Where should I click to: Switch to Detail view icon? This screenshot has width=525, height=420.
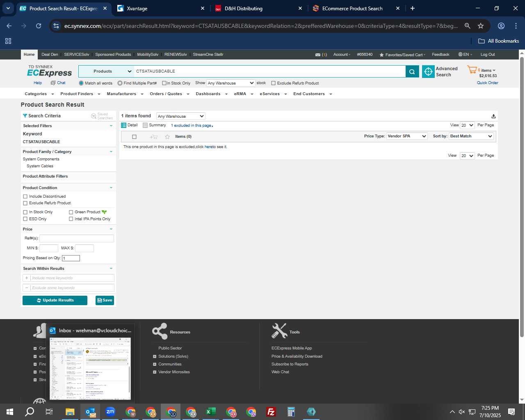pyautogui.click(x=123, y=125)
